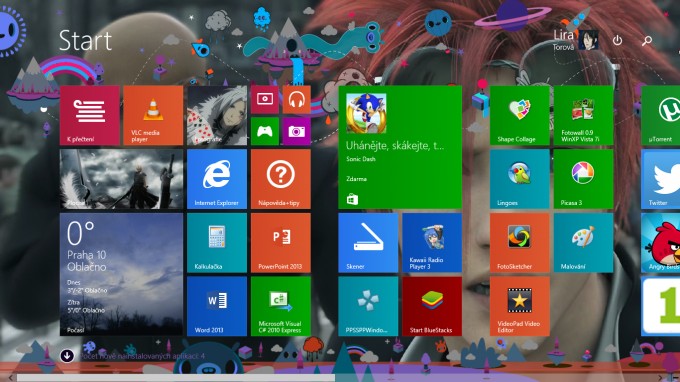Viewport: 680px width, 382px height.
Task: Open the Plocha desktop tile
Action: pyautogui.click(x=121, y=179)
